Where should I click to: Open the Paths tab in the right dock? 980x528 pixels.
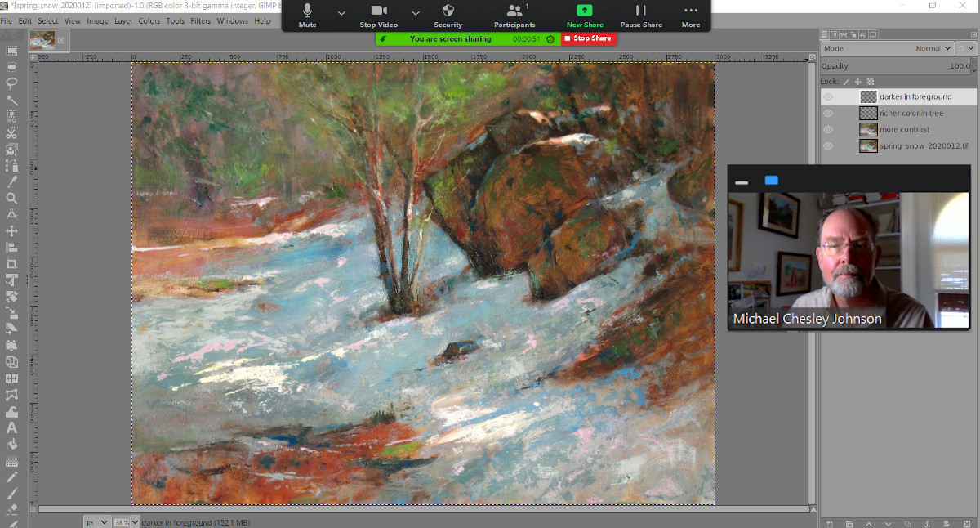coord(844,34)
